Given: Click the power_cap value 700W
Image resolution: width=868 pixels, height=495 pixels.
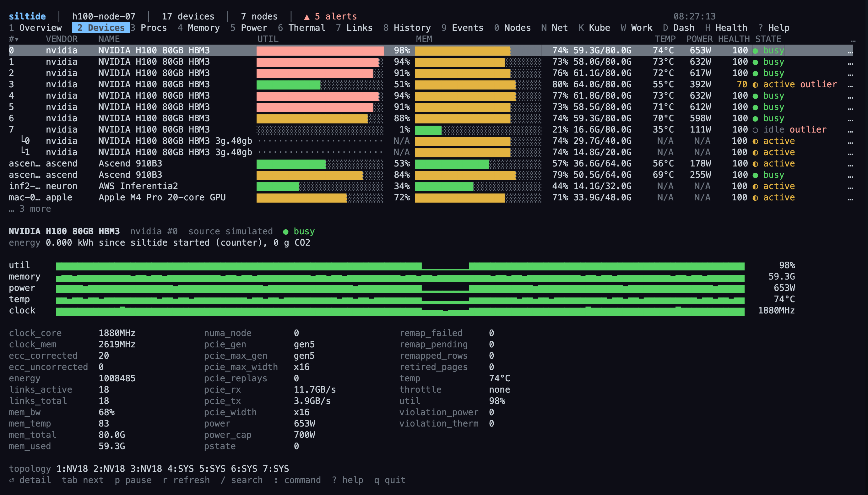Looking at the screenshot, I should pos(304,435).
